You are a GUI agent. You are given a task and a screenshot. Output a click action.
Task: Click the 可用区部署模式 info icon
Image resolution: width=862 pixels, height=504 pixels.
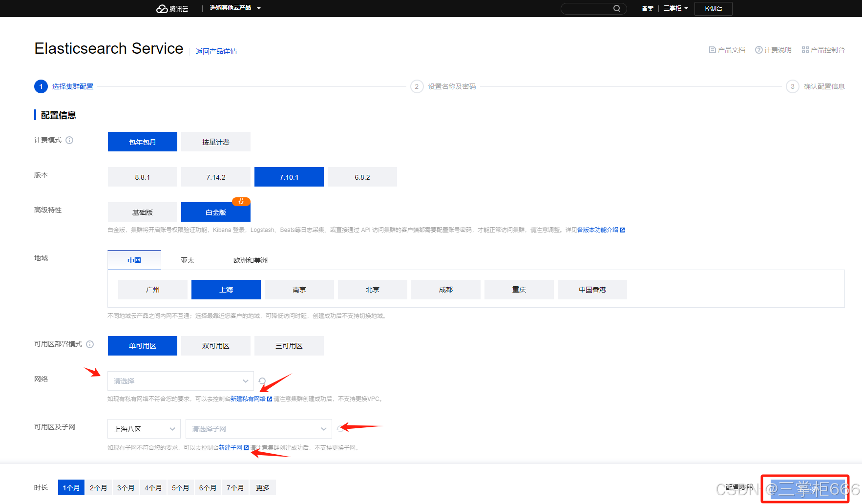pos(90,344)
